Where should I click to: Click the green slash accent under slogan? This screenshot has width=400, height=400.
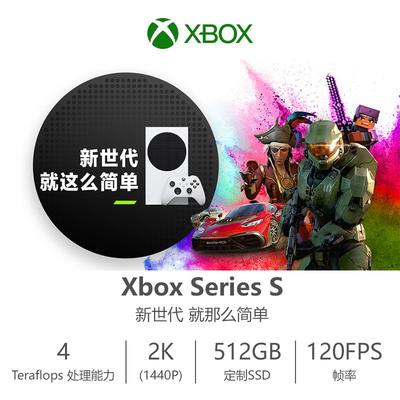tap(125, 202)
